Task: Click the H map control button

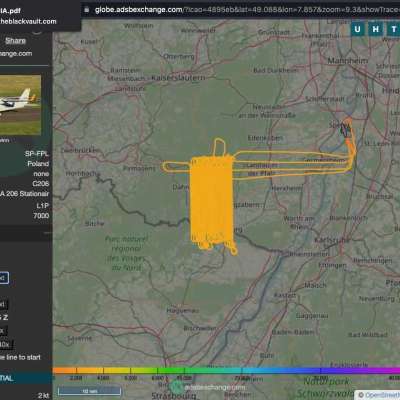Action: point(375,29)
